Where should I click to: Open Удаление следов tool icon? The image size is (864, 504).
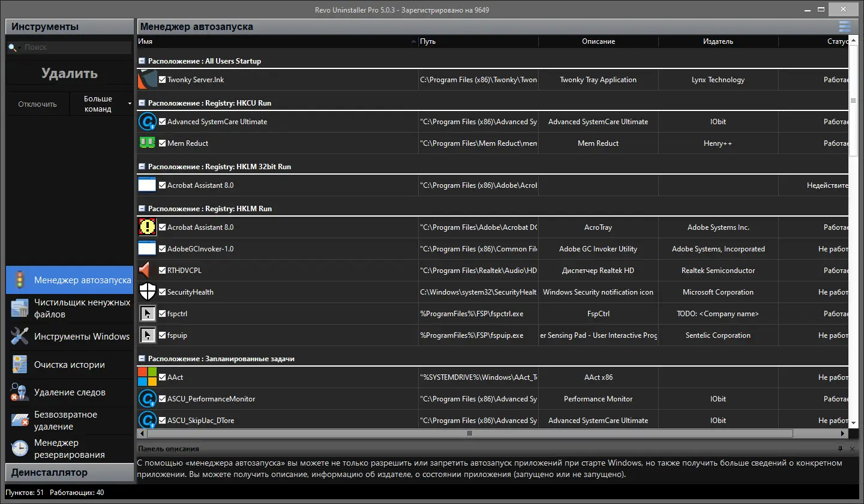20,392
